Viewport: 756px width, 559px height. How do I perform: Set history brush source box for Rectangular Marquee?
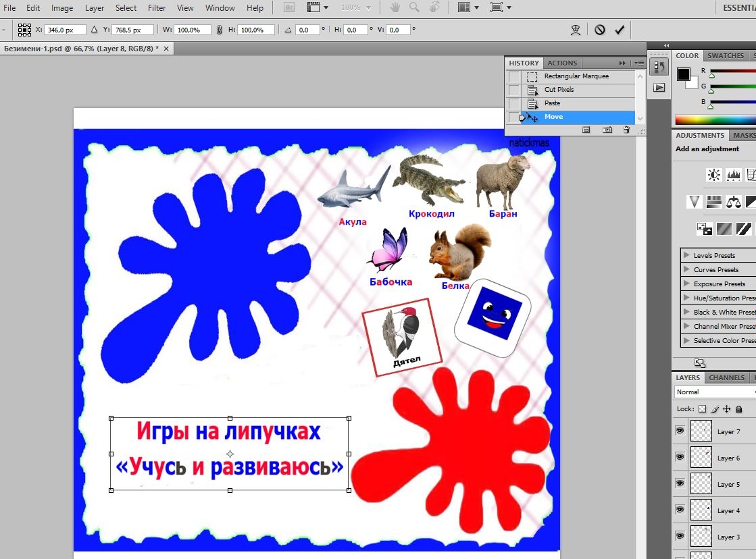(x=514, y=76)
